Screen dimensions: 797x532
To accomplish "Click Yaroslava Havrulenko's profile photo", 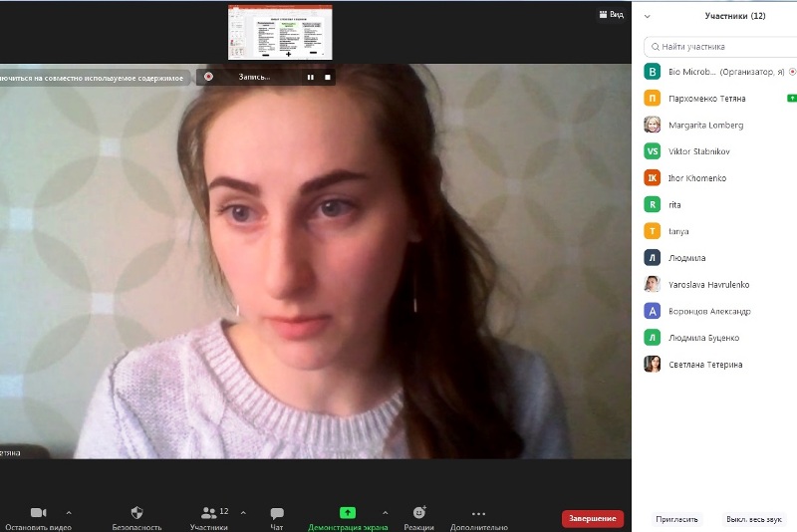I will [653, 284].
